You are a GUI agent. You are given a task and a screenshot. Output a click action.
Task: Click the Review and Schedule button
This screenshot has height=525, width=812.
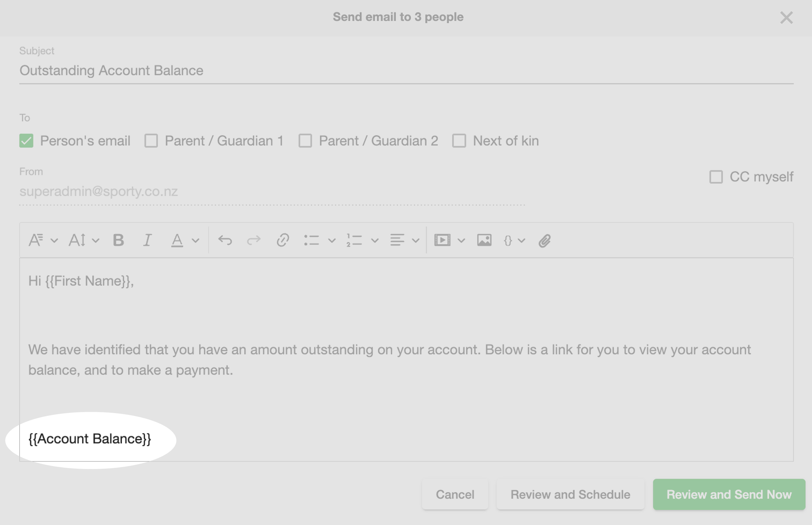[570, 494]
